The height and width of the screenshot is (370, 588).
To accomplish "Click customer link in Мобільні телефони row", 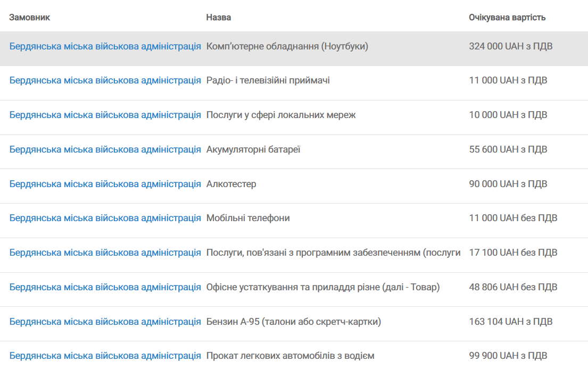I will [105, 218].
